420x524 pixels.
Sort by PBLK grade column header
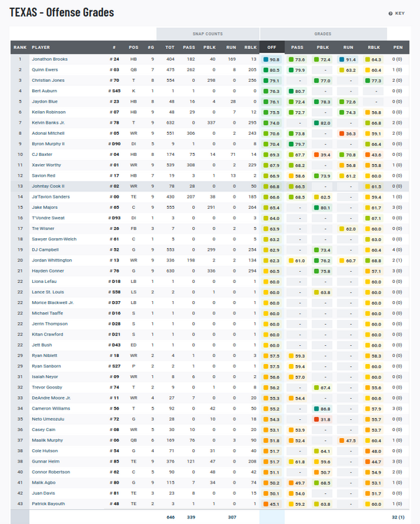[322, 47]
